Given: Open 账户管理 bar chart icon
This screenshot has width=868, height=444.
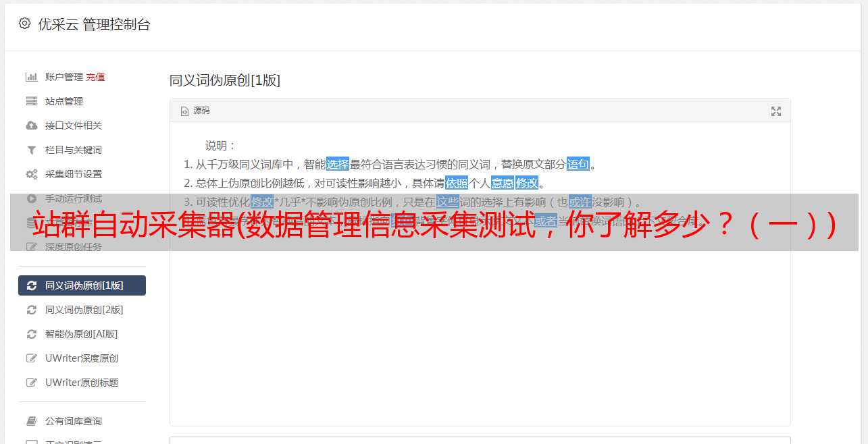Looking at the screenshot, I should [31, 77].
